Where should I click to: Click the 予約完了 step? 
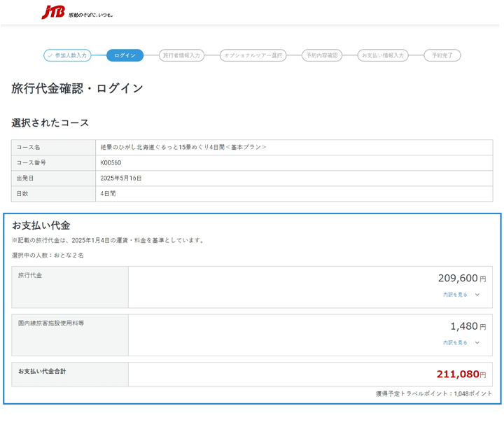(442, 55)
